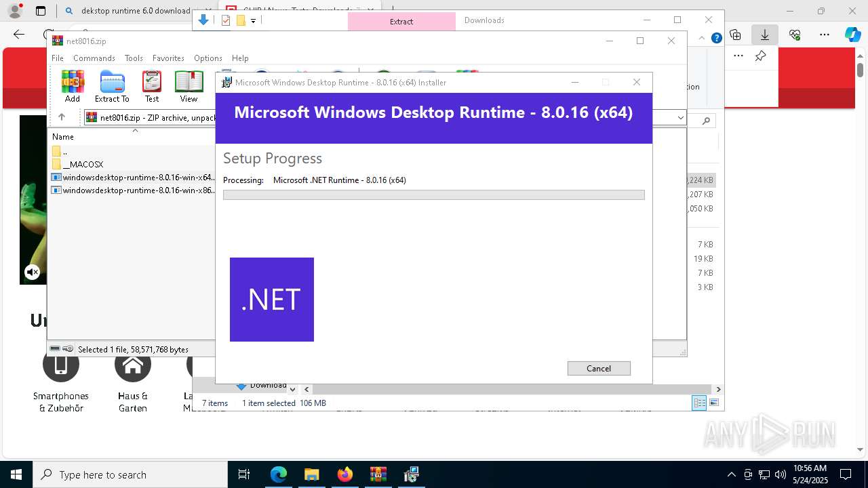The image size is (868, 488).
Task: Show hidden system tray icons
Action: tap(731, 474)
